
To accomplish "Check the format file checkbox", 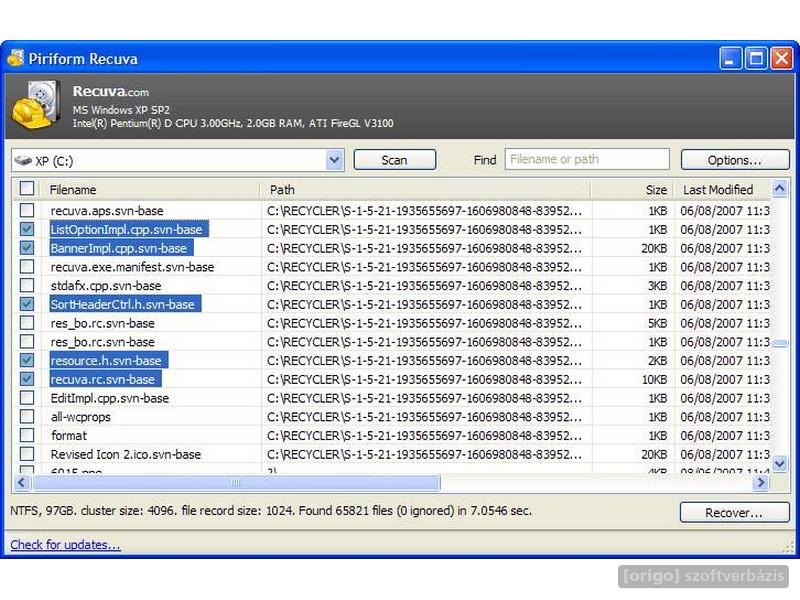I will (x=27, y=435).
